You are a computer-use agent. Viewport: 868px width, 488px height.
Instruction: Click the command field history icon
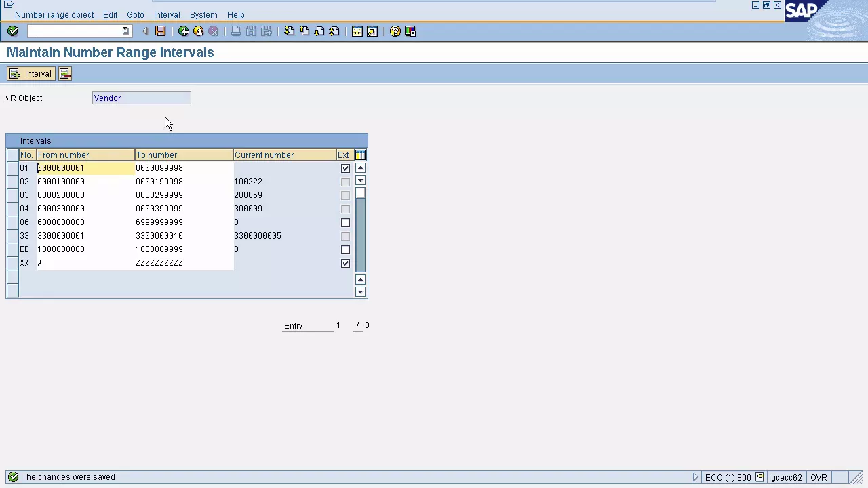(x=125, y=31)
